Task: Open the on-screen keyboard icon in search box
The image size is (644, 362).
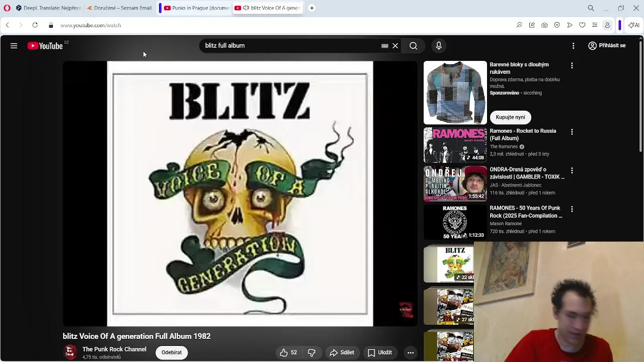Action: coord(385,46)
